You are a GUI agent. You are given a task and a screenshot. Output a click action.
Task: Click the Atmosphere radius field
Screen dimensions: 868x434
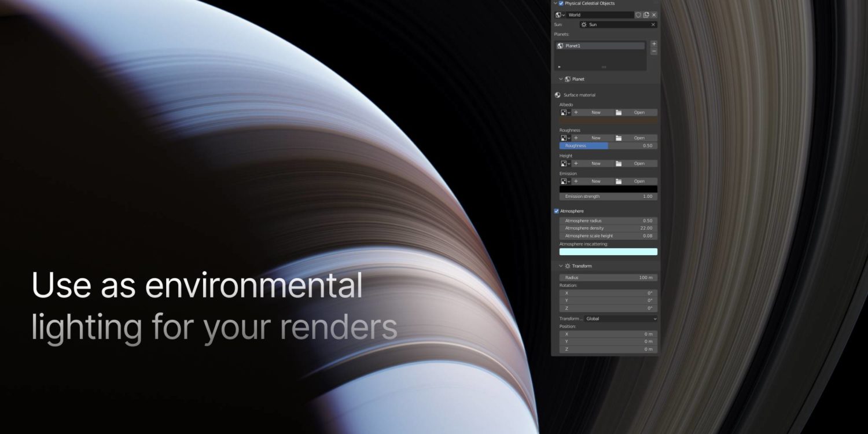(x=608, y=220)
